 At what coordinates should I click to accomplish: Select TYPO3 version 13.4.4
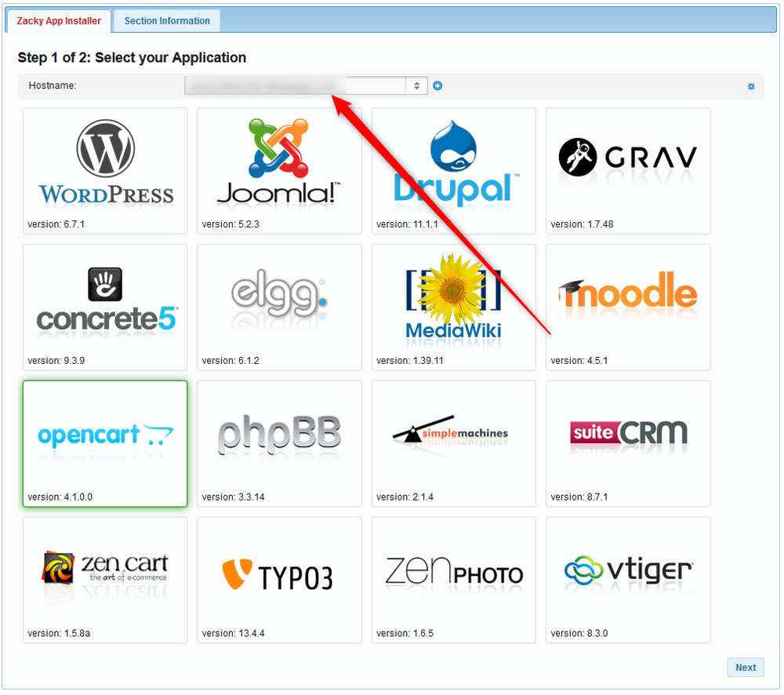tap(279, 579)
